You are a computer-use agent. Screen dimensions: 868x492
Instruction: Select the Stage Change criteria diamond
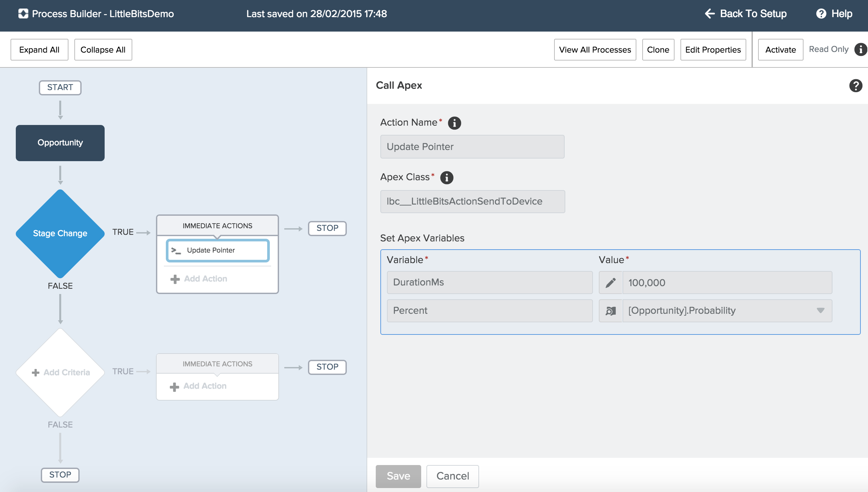click(x=60, y=234)
